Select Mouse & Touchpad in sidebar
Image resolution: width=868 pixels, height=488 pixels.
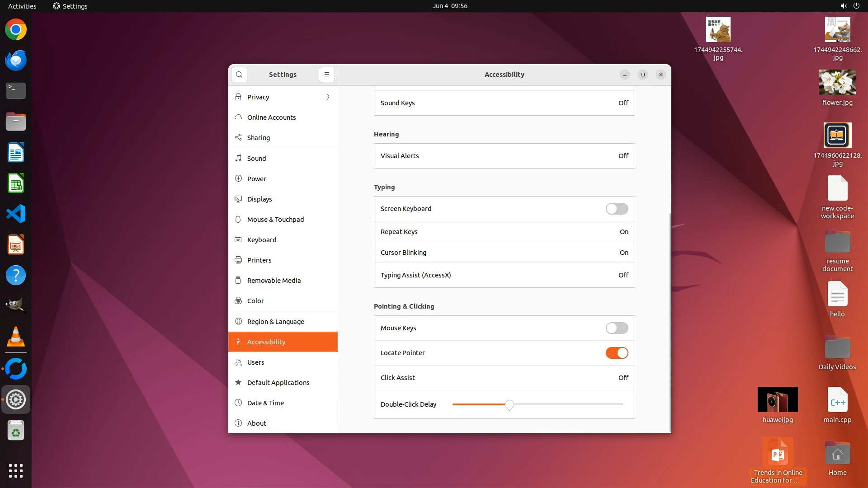pos(275,220)
